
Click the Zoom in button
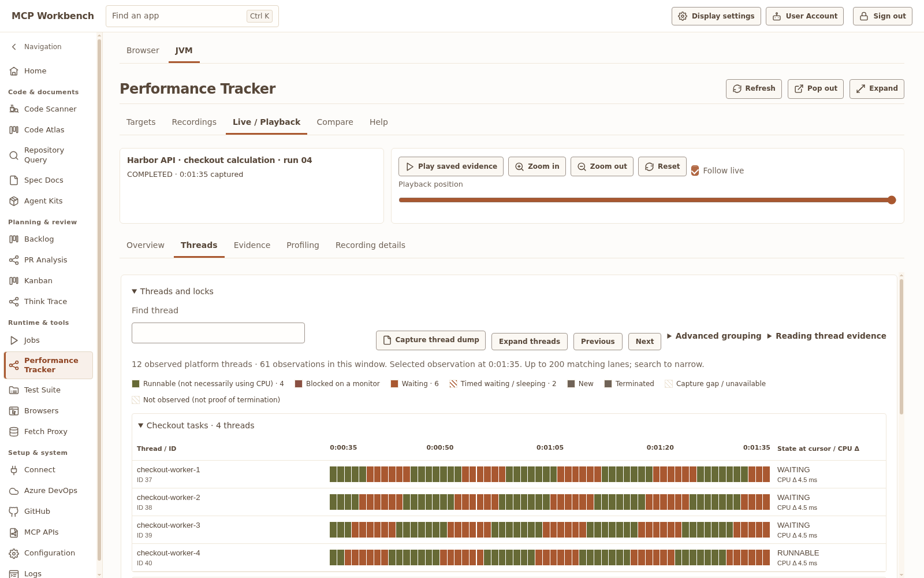537,166
